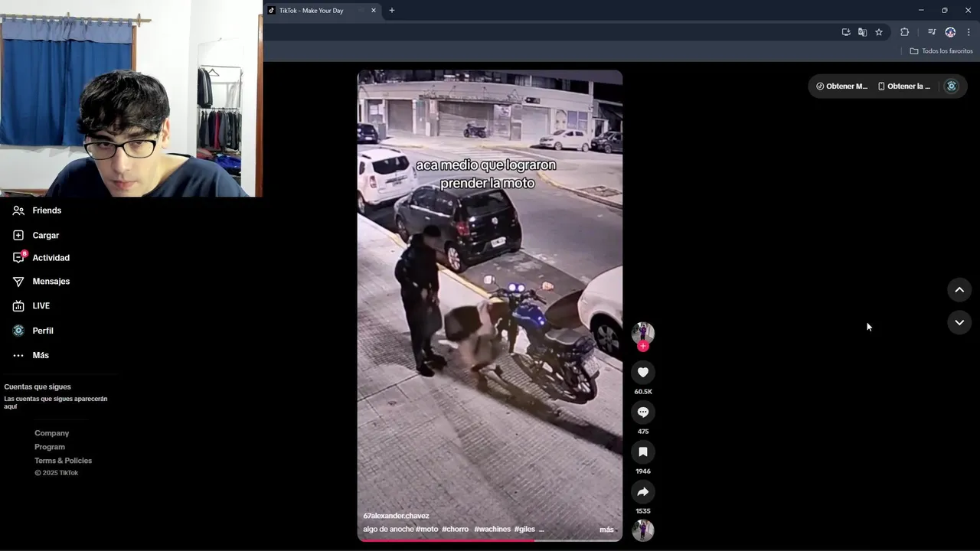
Task: Pause the playing TikTok video
Action: (x=490, y=306)
